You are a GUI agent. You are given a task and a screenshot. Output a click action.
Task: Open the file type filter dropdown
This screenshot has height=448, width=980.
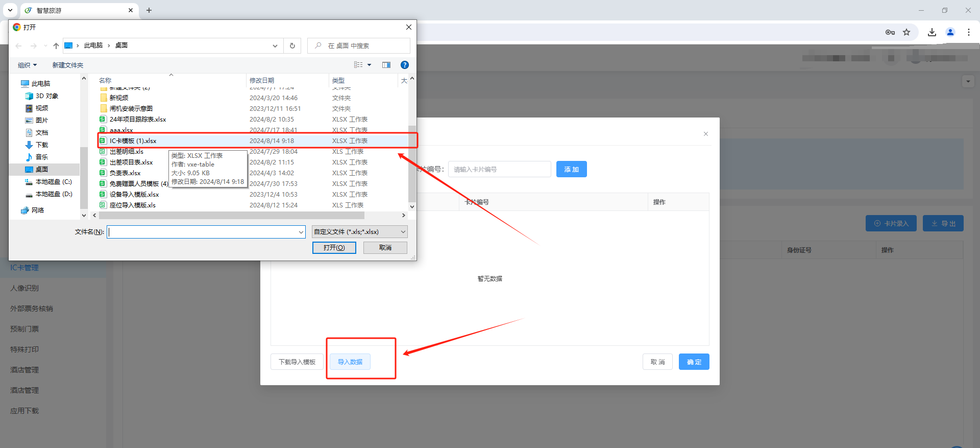point(359,232)
